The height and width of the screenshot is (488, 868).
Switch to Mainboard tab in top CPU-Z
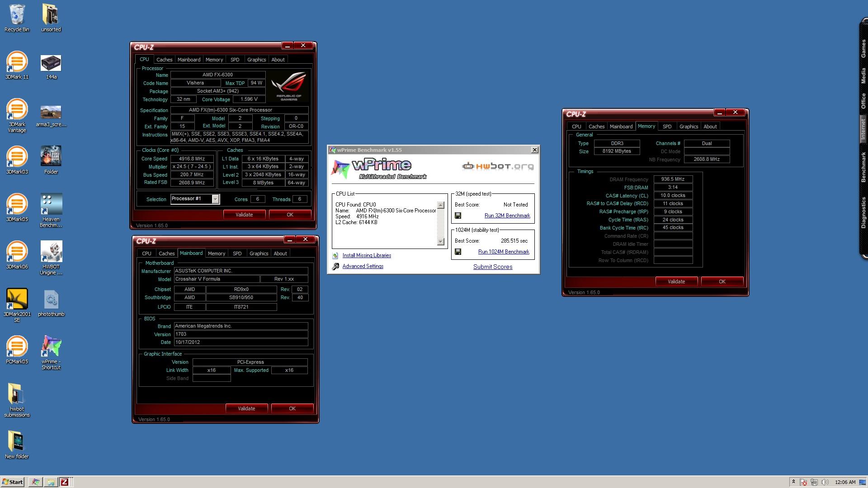pos(189,60)
